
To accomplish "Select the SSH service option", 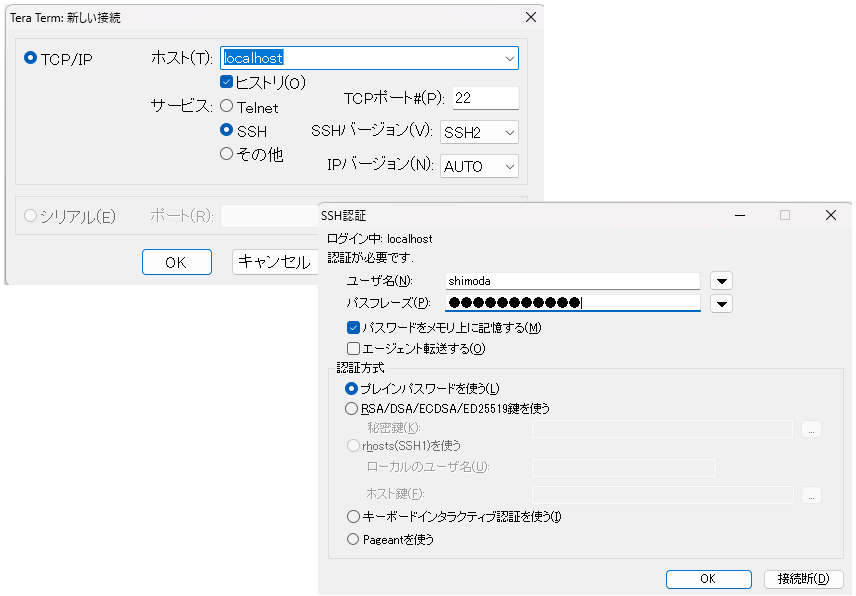I will click(x=227, y=130).
